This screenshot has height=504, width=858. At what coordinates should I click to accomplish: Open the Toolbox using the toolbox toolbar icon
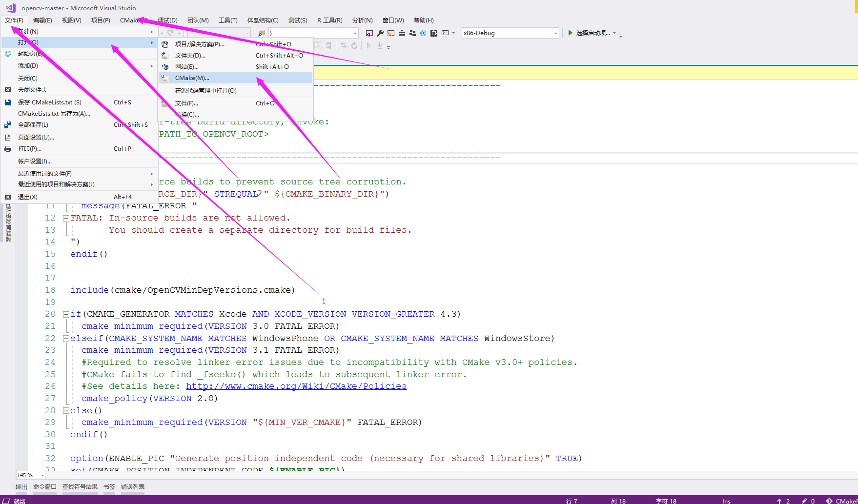point(402,33)
